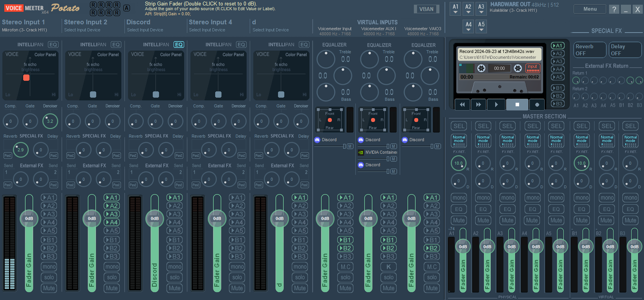This screenshot has height=300, width=644.
Task: Click the Stereo Input 1 strip gain fader
Action: pyautogui.click(x=29, y=218)
